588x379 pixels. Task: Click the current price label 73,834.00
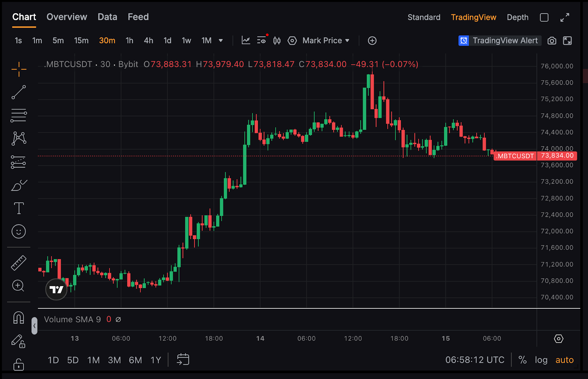[x=557, y=156]
